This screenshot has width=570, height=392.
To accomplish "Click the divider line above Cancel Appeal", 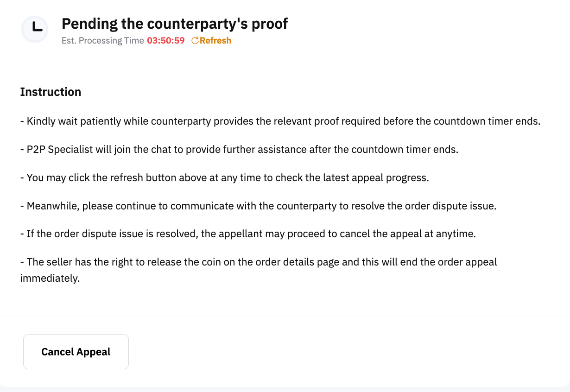I will click(285, 316).
